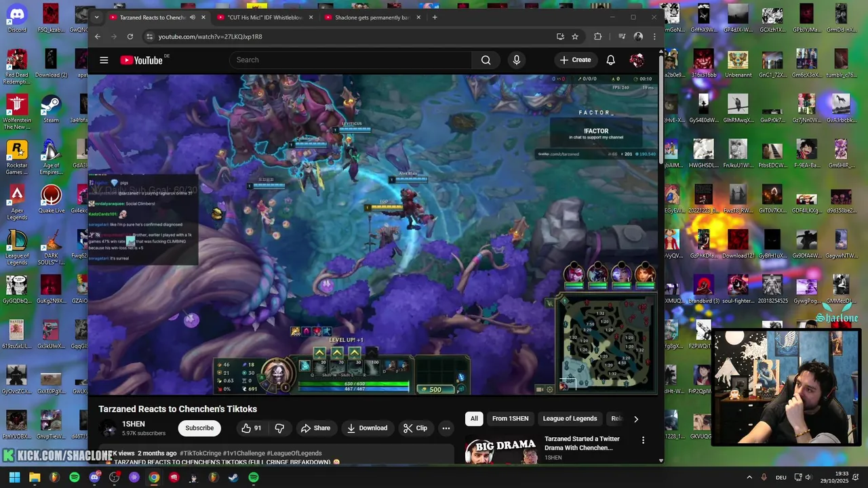View site information icon in address bar
This screenshot has width=868, height=488.
[149, 37]
